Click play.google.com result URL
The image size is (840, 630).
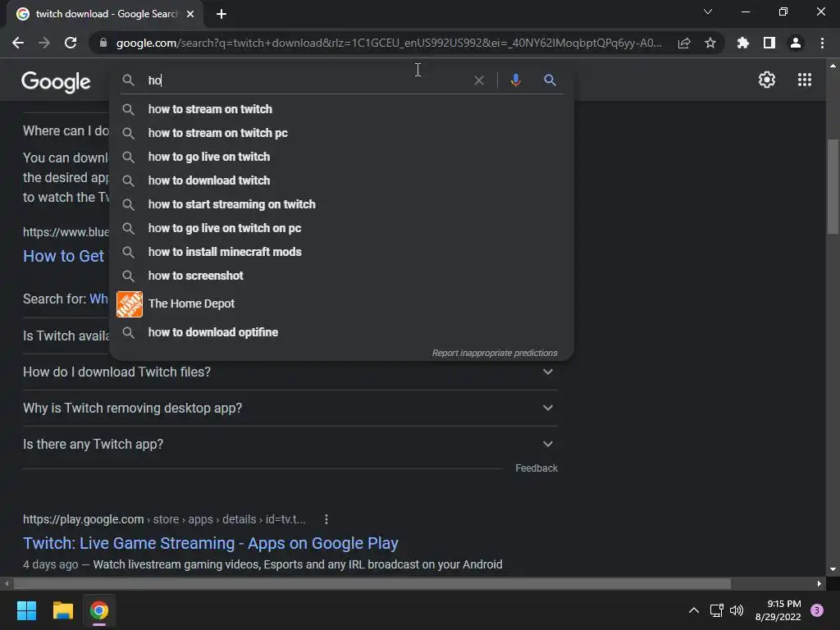pyautogui.click(x=164, y=519)
